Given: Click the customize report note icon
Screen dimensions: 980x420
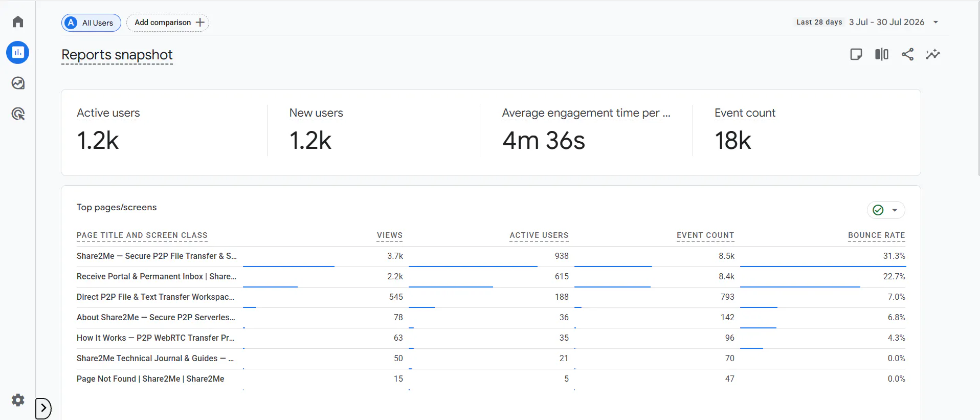Looking at the screenshot, I should (856, 54).
